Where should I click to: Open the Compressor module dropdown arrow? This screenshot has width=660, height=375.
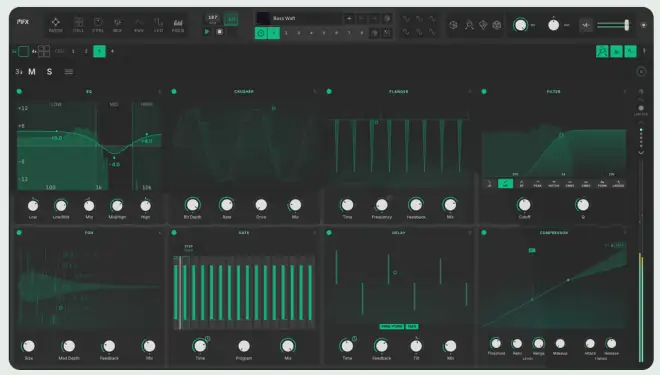point(625,232)
